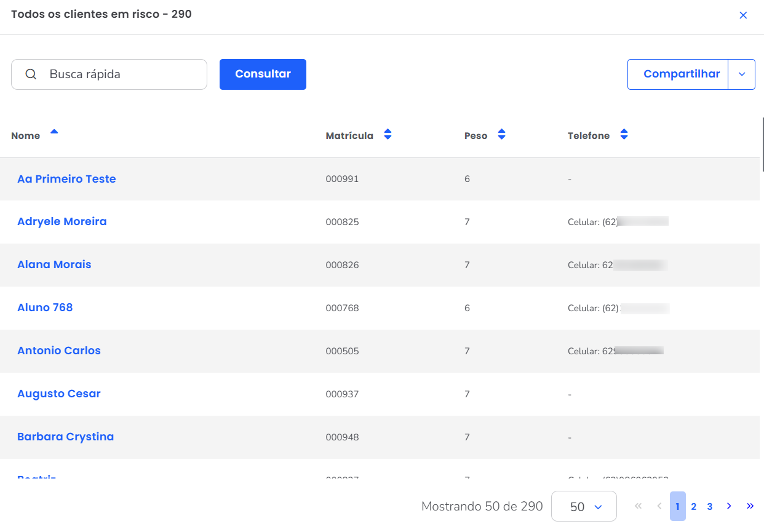Go to previous page arrow

(659, 506)
